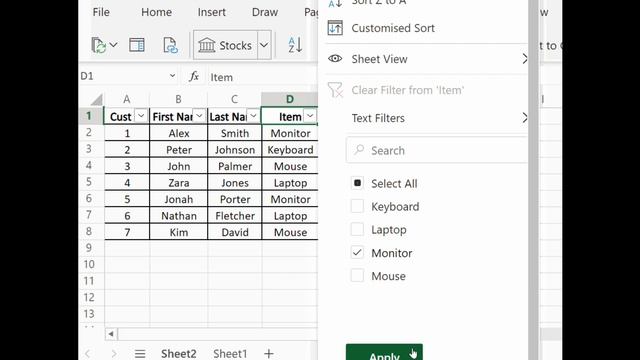Image resolution: width=640 pixels, height=360 pixels.
Task: Click the Customised Sort icon
Action: tap(335, 28)
